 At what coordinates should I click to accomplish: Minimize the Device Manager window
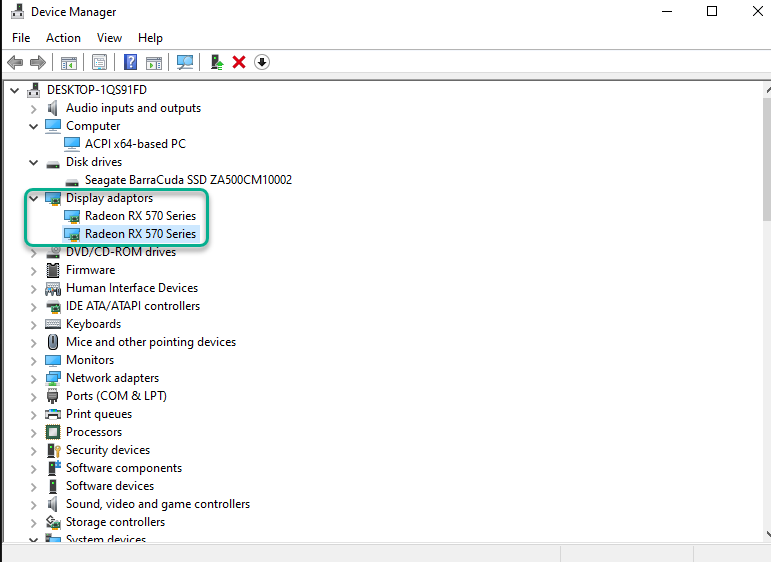click(667, 11)
